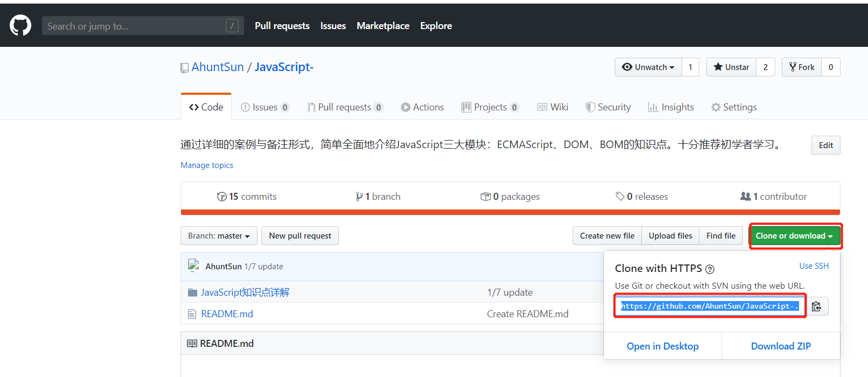The height and width of the screenshot is (377, 868).
Task: Open the 0 packages page
Action: 510,197
